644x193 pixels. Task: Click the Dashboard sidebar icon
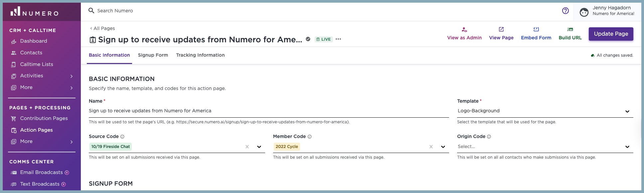[14, 41]
